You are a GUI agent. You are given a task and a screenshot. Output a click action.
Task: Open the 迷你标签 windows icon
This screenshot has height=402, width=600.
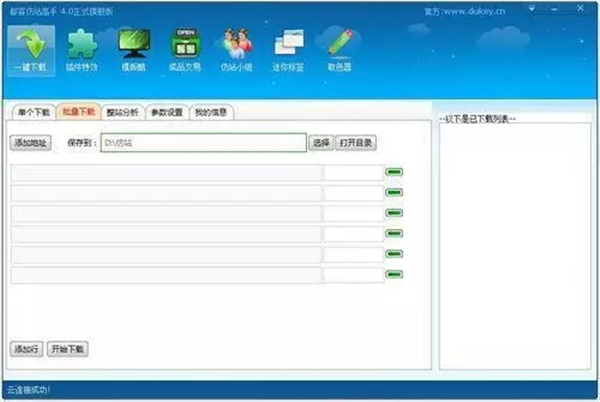(288, 44)
